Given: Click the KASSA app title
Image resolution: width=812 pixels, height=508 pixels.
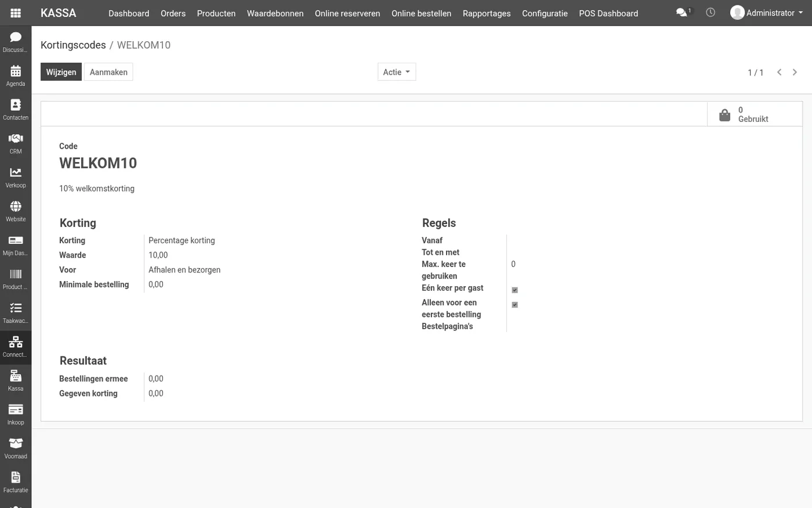Looking at the screenshot, I should (x=58, y=13).
